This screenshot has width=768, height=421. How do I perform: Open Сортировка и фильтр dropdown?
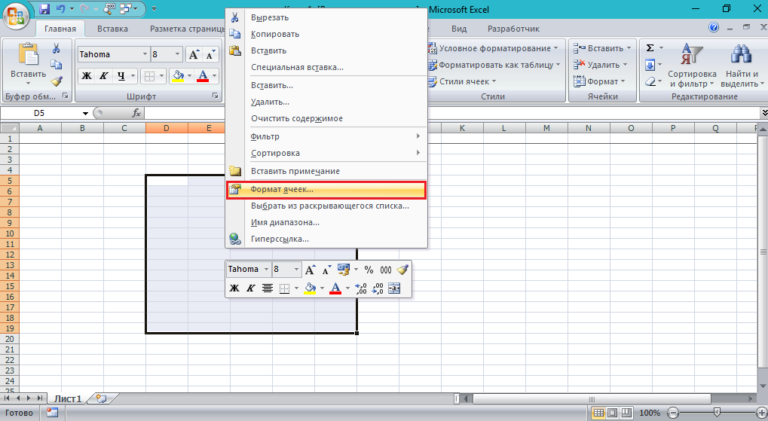click(x=692, y=66)
